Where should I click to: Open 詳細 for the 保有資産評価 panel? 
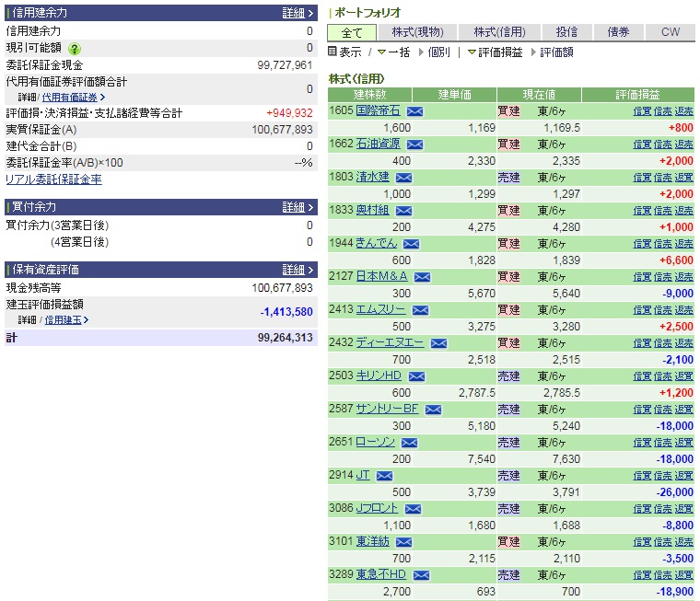click(297, 270)
